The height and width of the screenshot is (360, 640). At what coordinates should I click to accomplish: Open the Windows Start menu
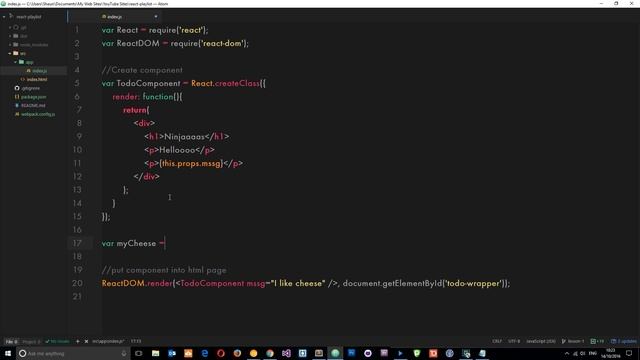coord(8,353)
